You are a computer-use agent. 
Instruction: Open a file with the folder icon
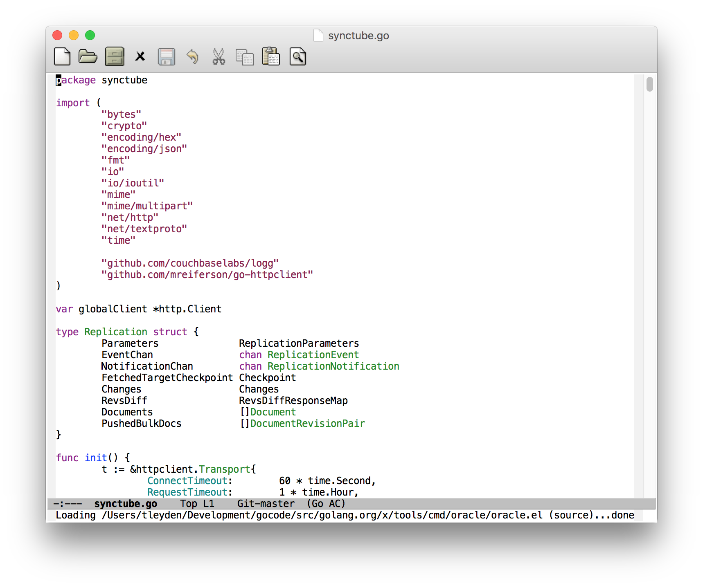(88, 56)
